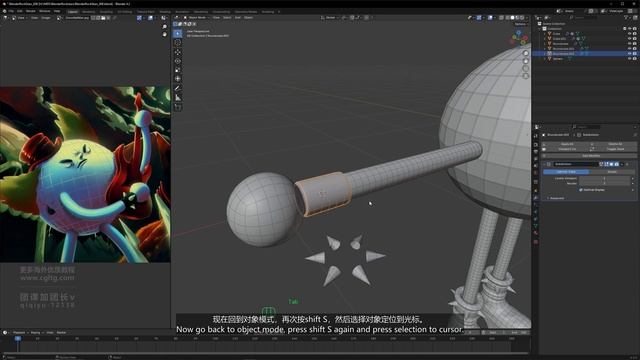
Task: Switch to the Sculpting workspace tab
Action: [x=106, y=12]
